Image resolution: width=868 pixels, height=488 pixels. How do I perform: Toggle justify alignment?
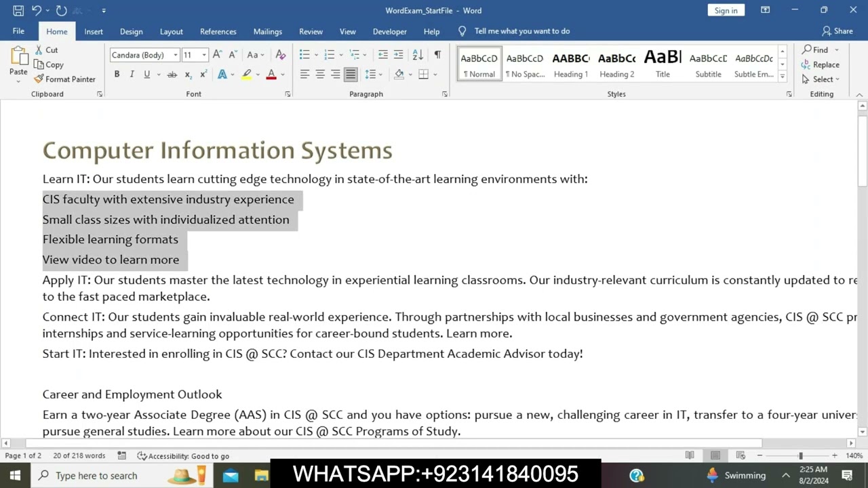[x=351, y=75]
